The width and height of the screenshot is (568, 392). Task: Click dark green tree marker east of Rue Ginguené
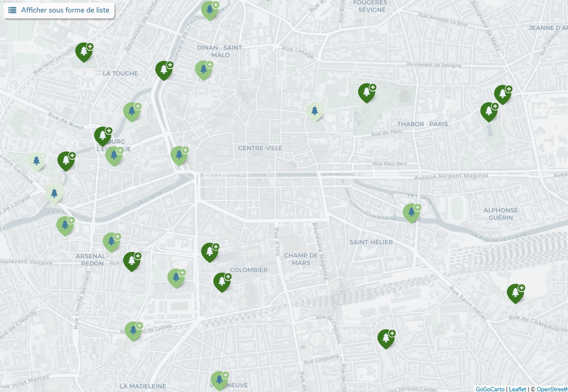coord(386,339)
